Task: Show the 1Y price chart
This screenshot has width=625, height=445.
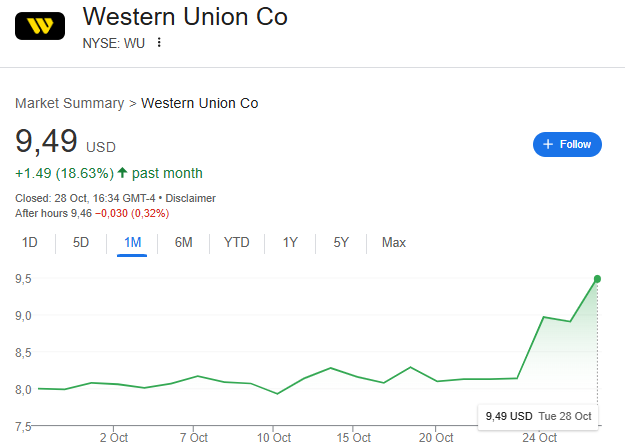Action: tap(290, 242)
